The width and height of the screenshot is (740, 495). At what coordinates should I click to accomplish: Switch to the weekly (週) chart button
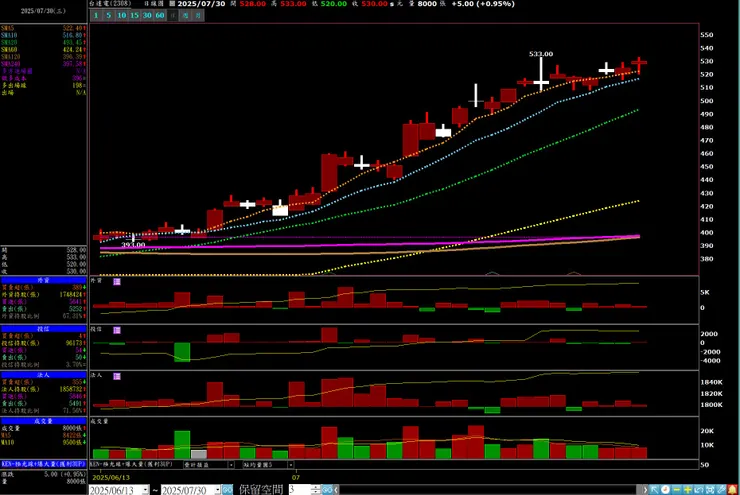(185, 16)
